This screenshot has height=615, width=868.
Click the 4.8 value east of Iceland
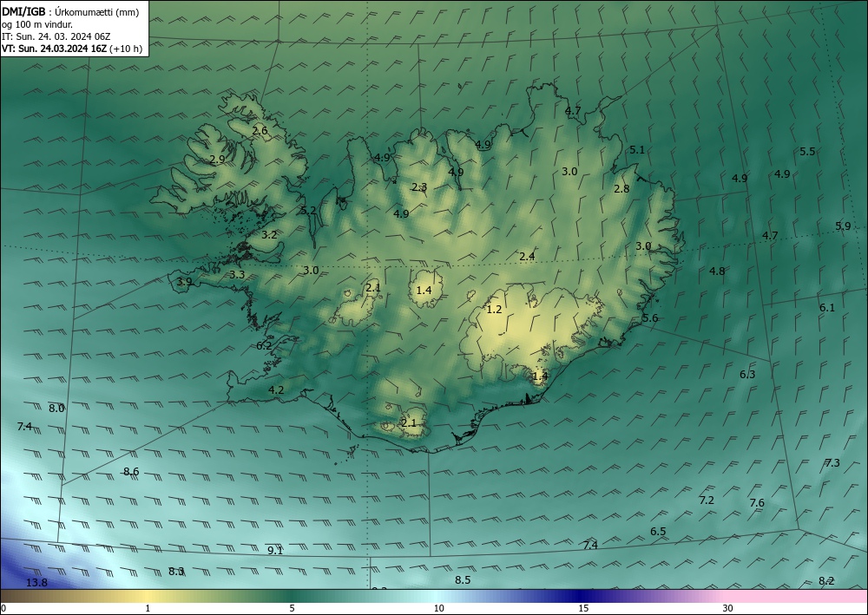pos(717,271)
